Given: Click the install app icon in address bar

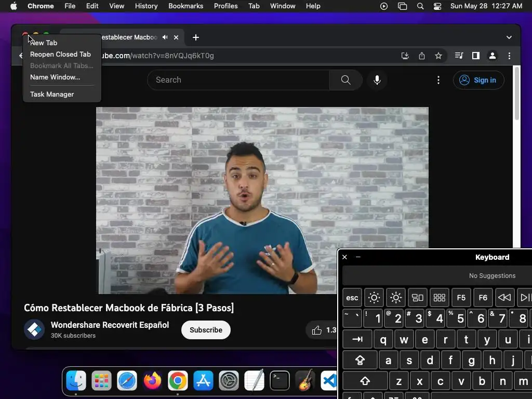Looking at the screenshot, I should pos(405,56).
